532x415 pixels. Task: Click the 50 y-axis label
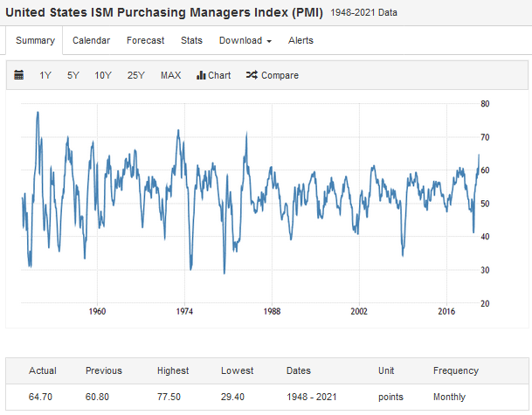tap(485, 204)
